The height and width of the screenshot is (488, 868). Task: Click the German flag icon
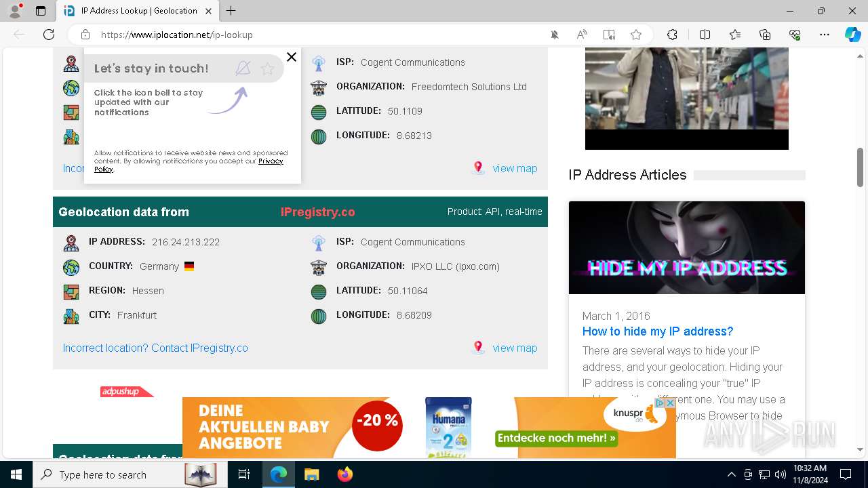[x=189, y=266]
